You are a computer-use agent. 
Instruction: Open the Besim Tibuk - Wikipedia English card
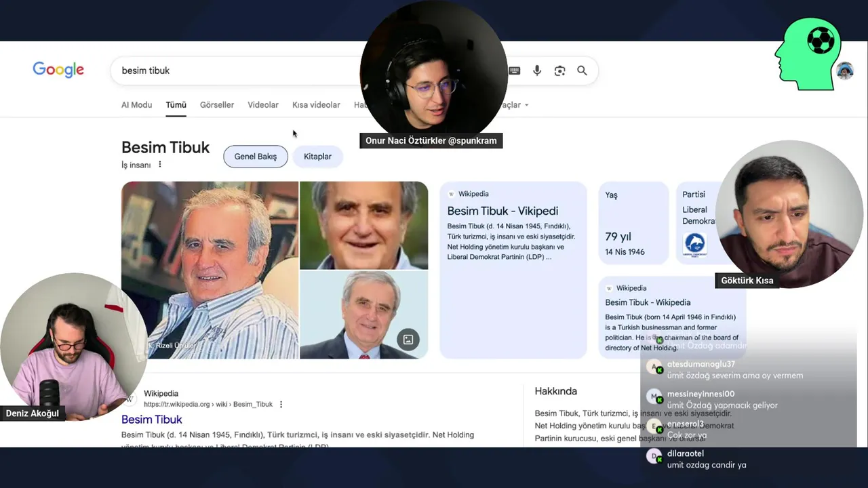pos(671,317)
